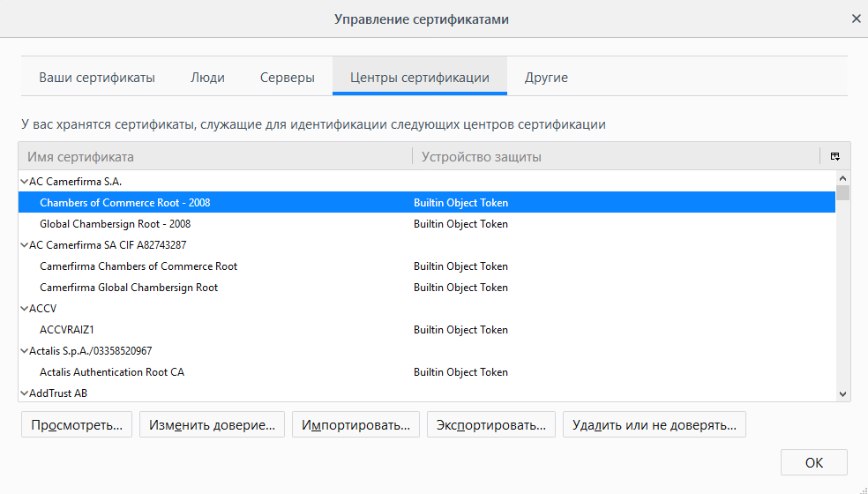Click the AddTrust AB group label

[x=58, y=393]
